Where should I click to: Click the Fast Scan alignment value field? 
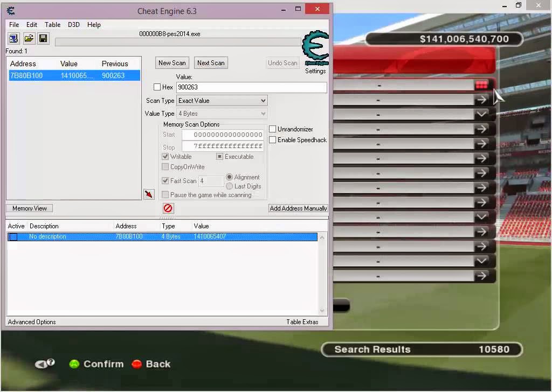pos(211,181)
